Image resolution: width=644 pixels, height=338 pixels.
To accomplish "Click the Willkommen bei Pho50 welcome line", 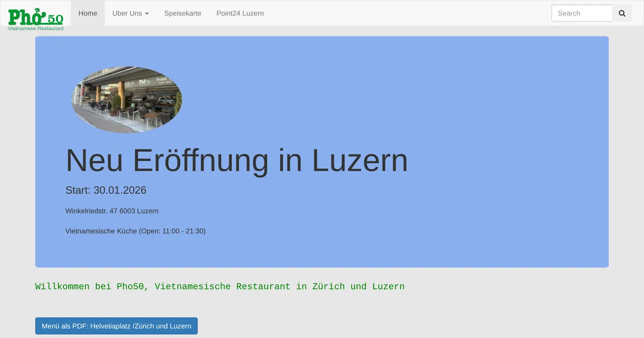I will click(x=220, y=286).
